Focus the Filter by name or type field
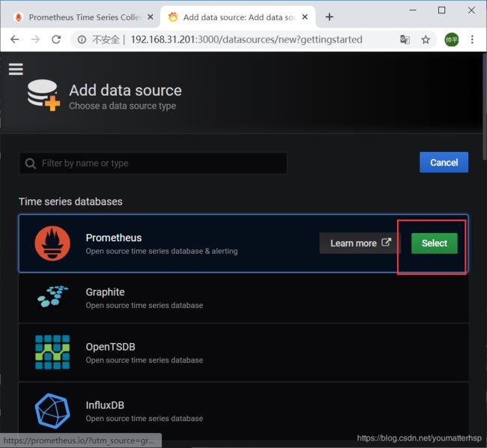Image resolution: width=487 pixels, height=448 pixels. click(153, 163)
